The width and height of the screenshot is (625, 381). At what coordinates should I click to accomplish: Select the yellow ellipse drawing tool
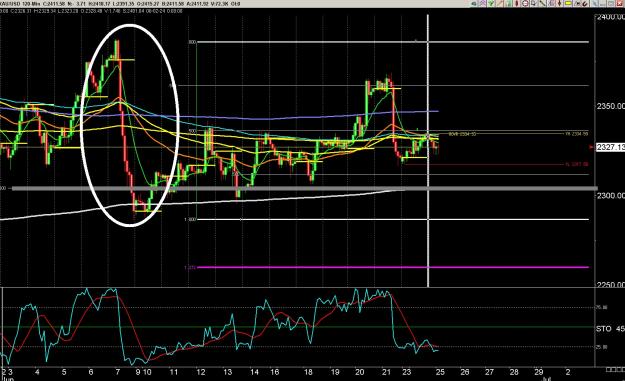[x=568, y=3]
